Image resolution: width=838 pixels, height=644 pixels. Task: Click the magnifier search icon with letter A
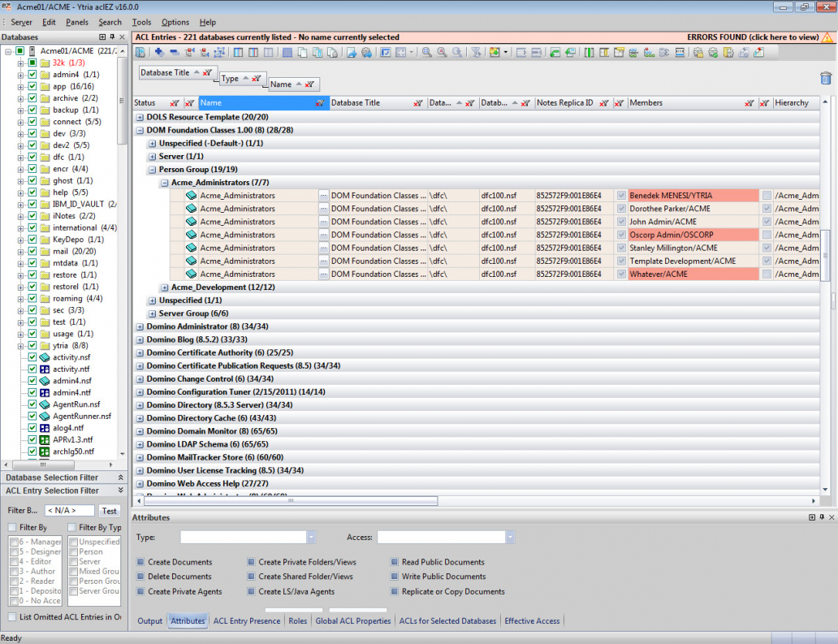(x=442, y=52)
